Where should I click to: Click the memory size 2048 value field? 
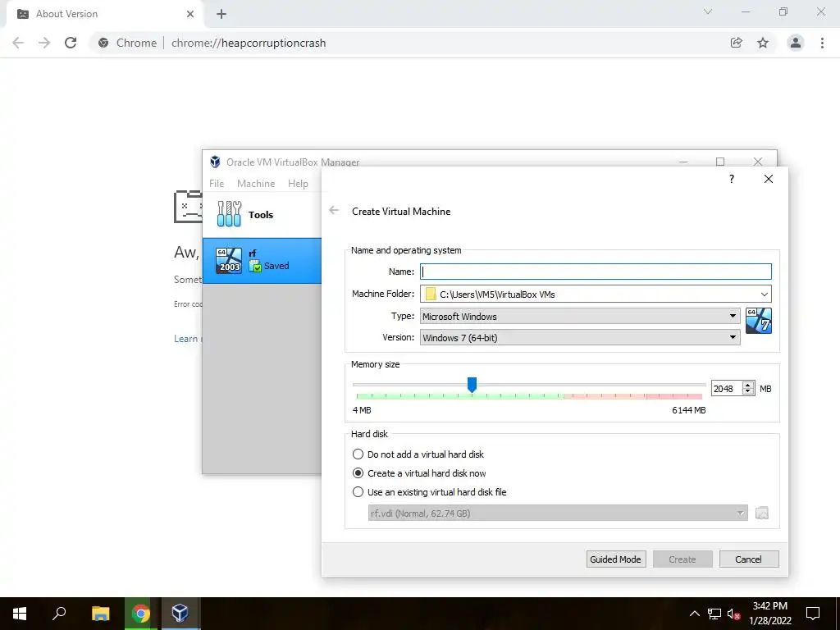[x=727, y=388]
